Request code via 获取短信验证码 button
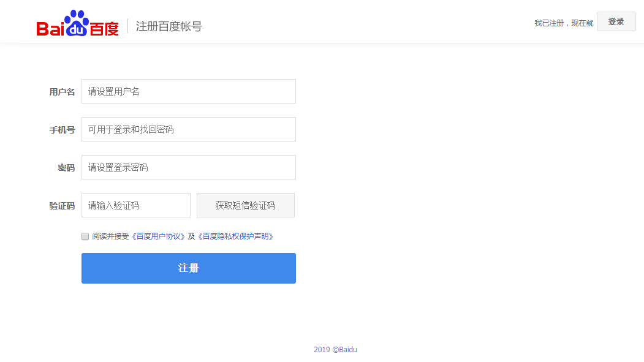Image resolution: width=644 pixels, height=362 pixels. tap(245, 205)
